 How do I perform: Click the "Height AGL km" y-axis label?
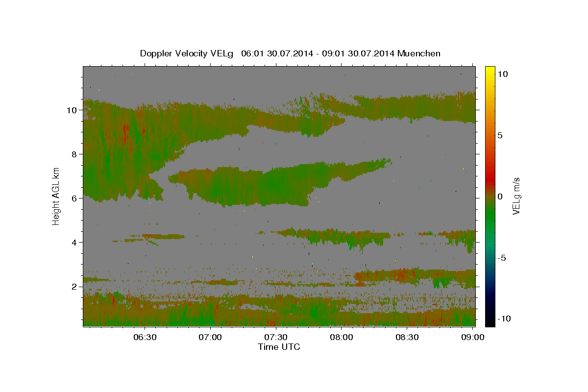click(x=56, y=196)
